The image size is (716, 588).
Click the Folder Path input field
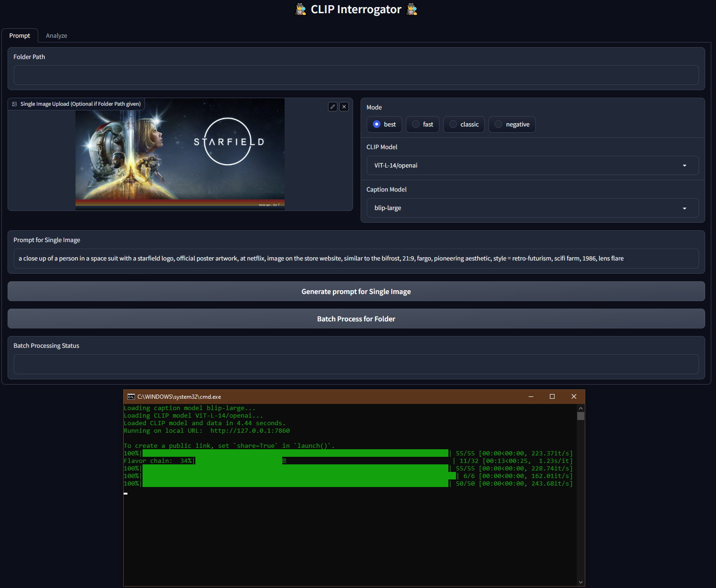click(356, 75)
